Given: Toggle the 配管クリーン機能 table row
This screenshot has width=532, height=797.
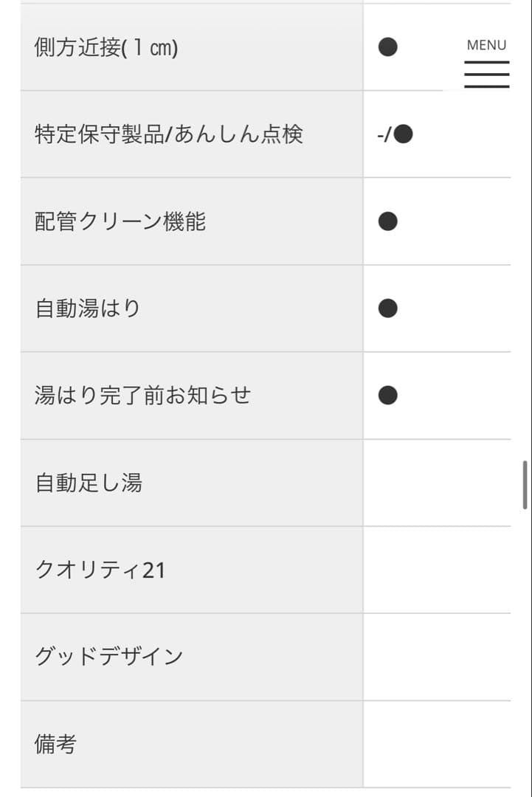Looking at the screenshot, I should pos(118,221).
